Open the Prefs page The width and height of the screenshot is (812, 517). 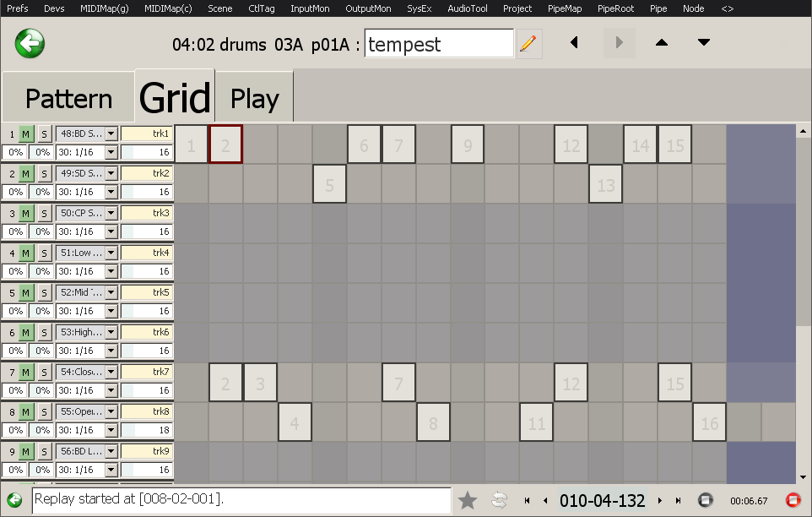pos(17,8)
